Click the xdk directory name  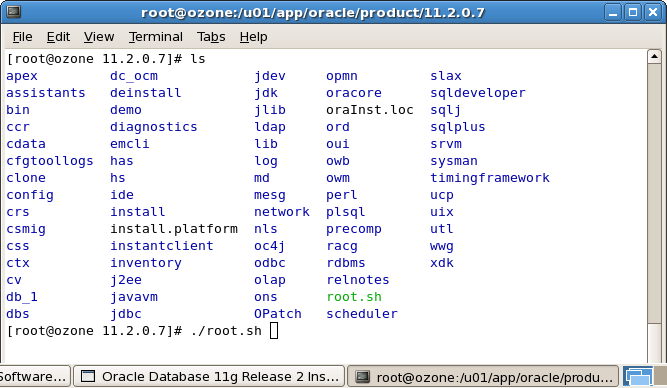[x=442, y=263]
